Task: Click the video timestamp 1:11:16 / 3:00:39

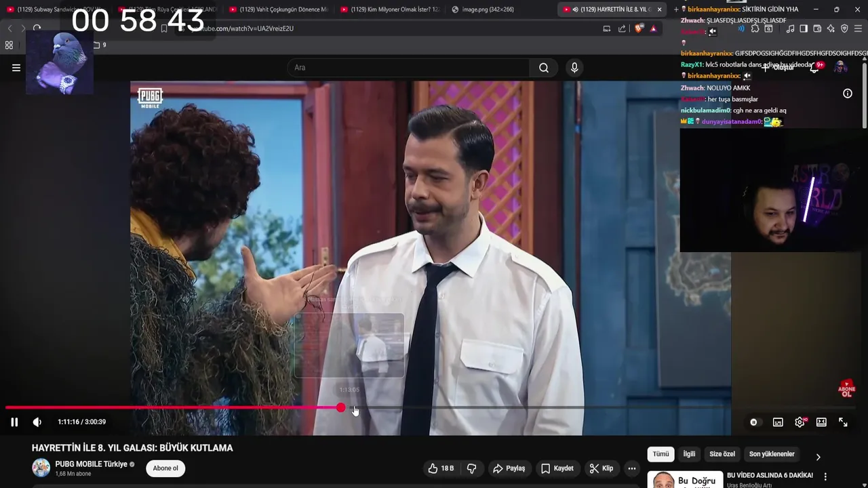Action: (x=82, y=422)
